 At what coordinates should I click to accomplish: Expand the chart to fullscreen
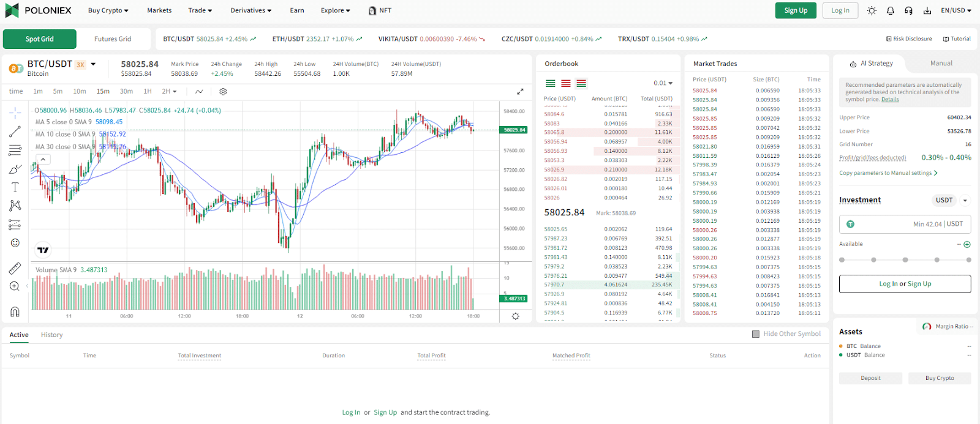[x=520, y=91]
